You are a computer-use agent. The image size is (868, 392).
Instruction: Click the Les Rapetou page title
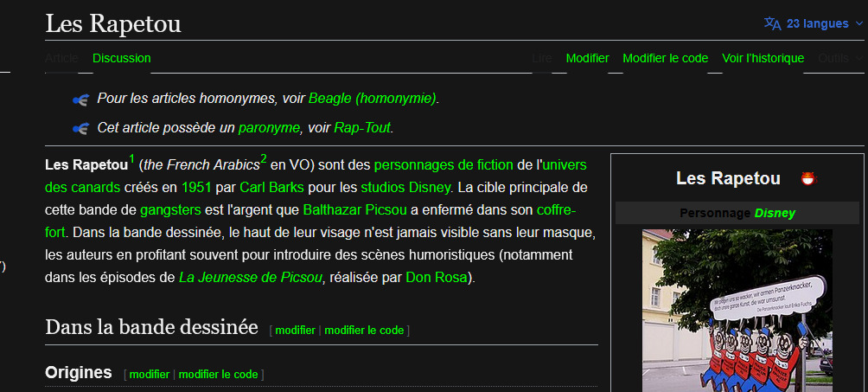pyautogui.click(x=113, y=24)
